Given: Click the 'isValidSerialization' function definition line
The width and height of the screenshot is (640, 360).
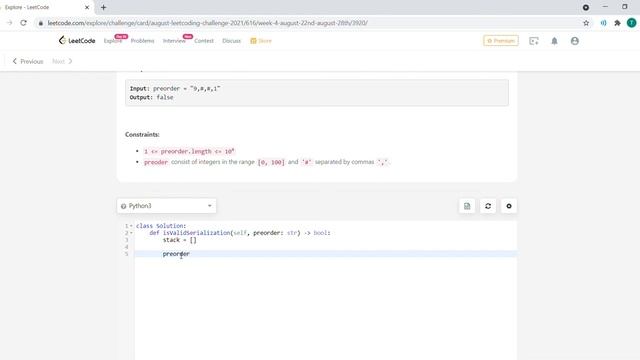Looking at the screenshot, I should point(240,233).
